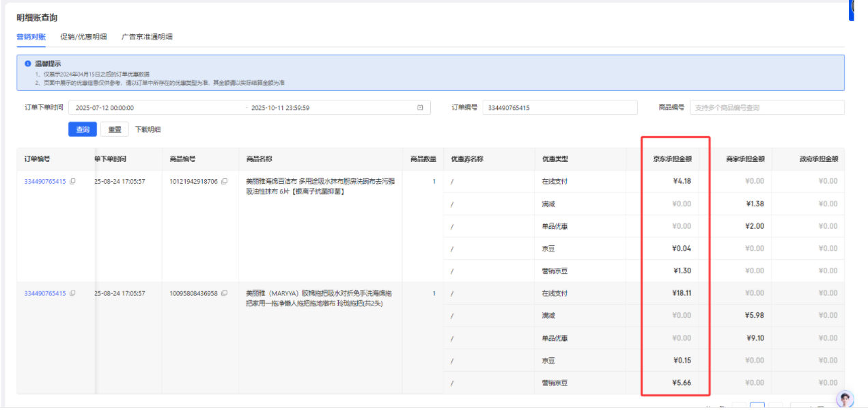Viewport: 868px width, 410px height.
Task: Click the 下载明细 download link
Action: (x=148, y=130)
